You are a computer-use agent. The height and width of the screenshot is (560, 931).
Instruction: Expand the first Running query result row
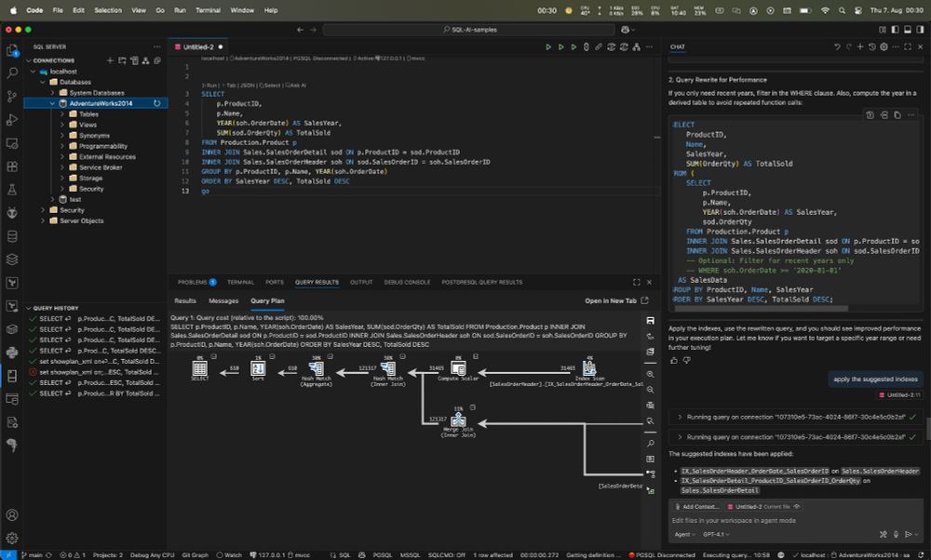pos(680,417)
